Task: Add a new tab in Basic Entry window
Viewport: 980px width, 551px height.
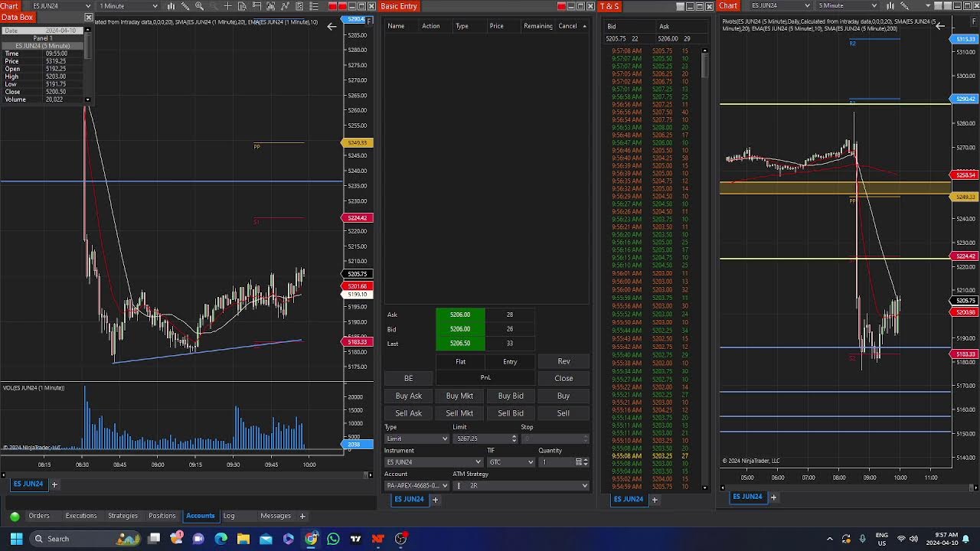Action: click(x=435, y=500)
